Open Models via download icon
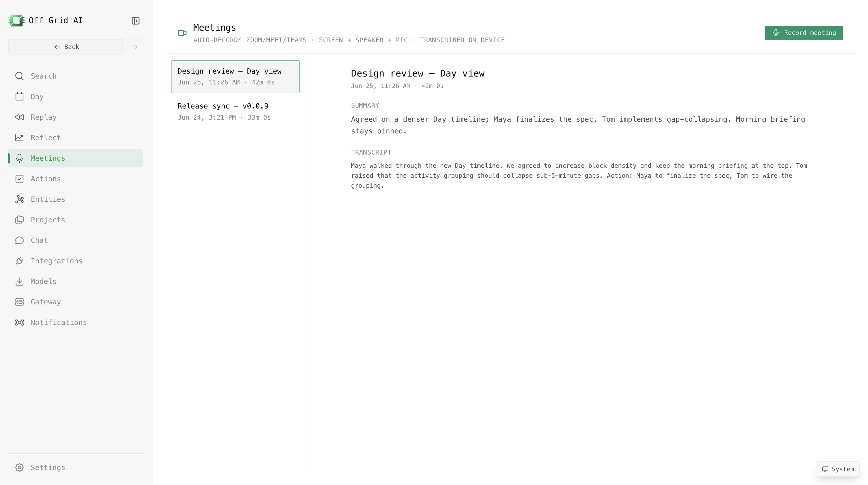Viewport: 868px width, 485px height. coord(20,281)
